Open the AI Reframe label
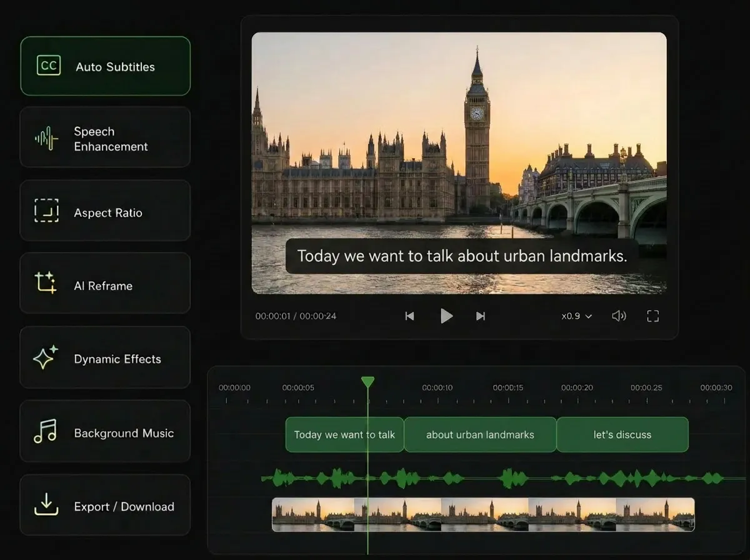The image size is (750, 560). (103, 286)
